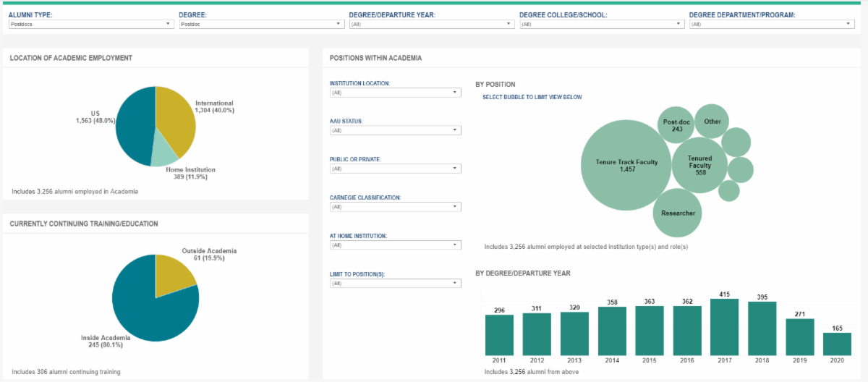
Task: Select the Tenure Track Faculty bubble
Action: point(626,166)
